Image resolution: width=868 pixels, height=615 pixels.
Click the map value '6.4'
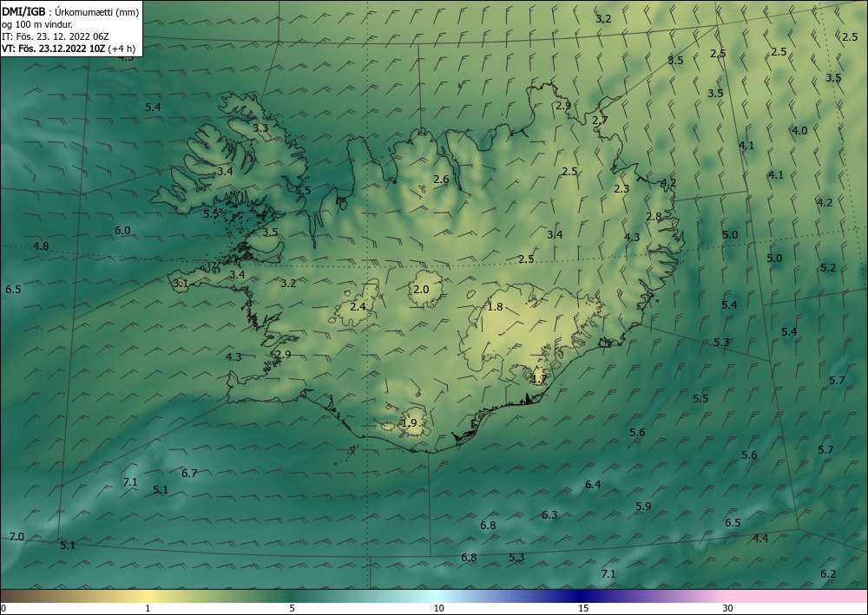point(593,485)
